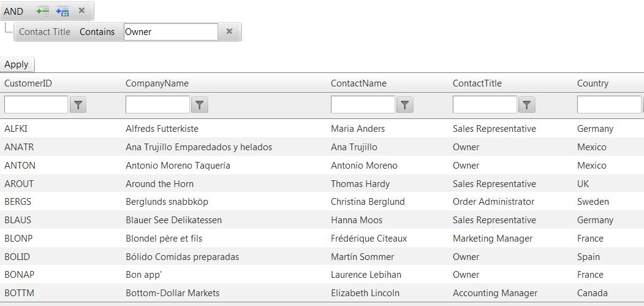The height and width of the screenshot is (306, 644).
Task: Click the add expression (green plus) icon
Action: (42, 11)
